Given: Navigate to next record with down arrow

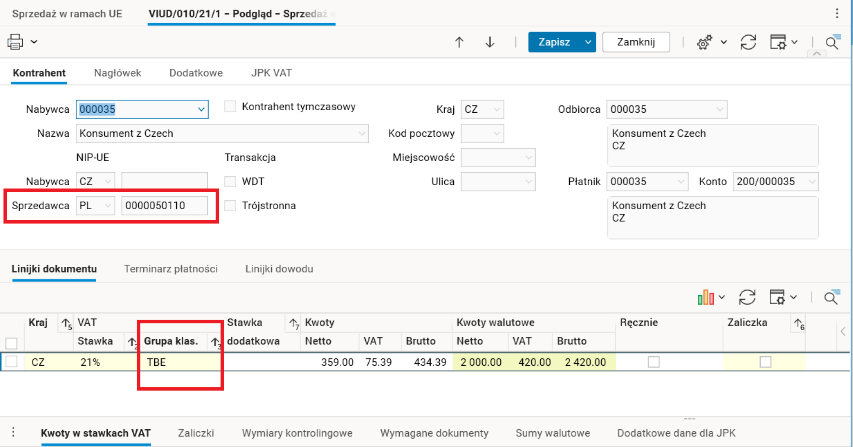Looking at the screenshot, I should click(x=490, y=42).
